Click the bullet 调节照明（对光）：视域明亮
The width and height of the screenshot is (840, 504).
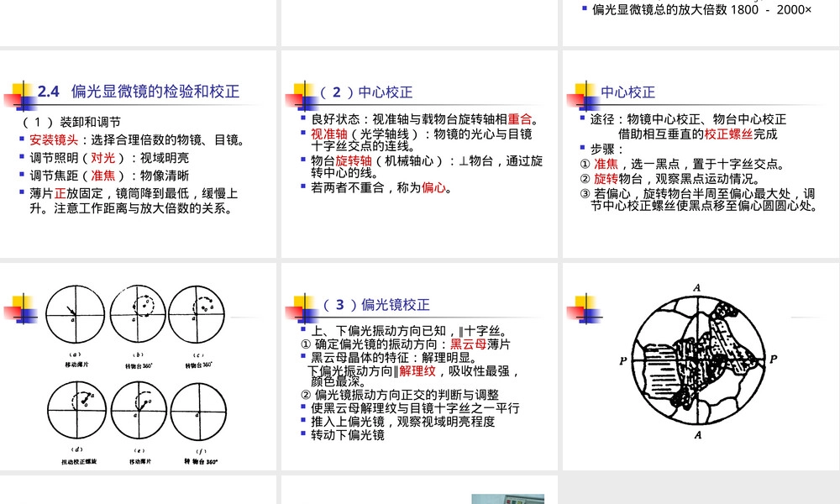(x=109, y=158)
